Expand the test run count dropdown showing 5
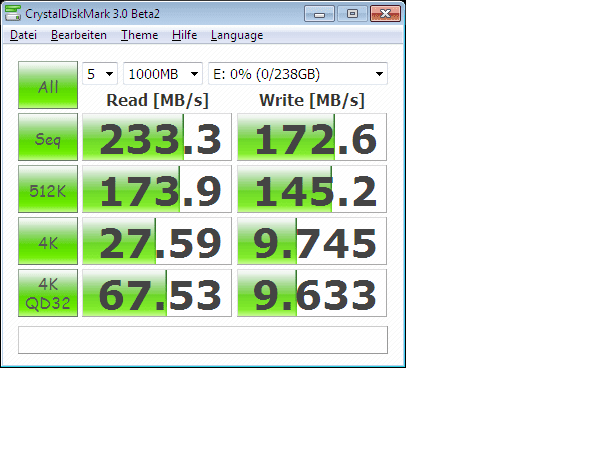This screenshot has height=460, width=614. [100, 74]
